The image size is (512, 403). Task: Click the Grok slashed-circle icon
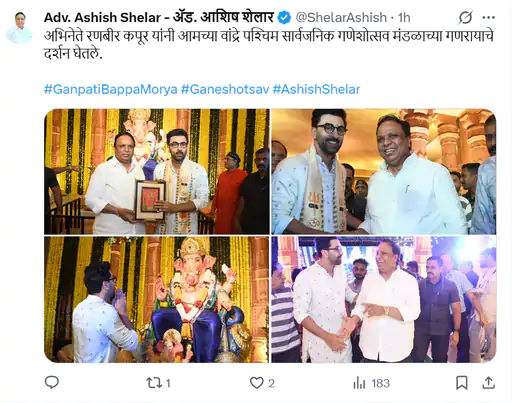[465, 17]
